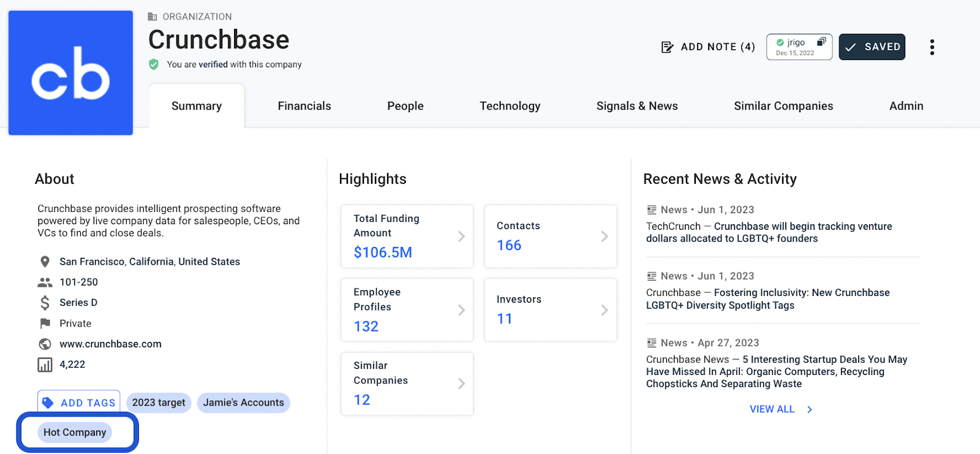Screen dimensions: 980x454
Task: Click the tag icon beside Add Tags
Action: pos(48,403)
